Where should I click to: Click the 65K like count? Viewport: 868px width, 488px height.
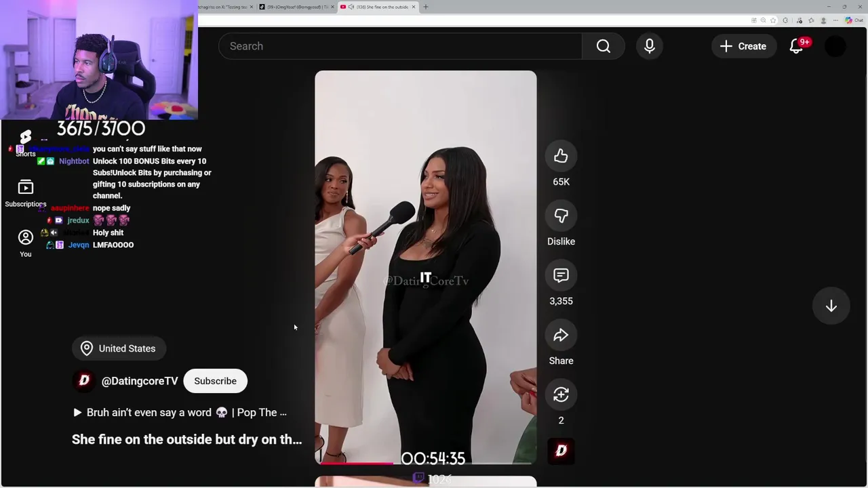tap(561, 182)
